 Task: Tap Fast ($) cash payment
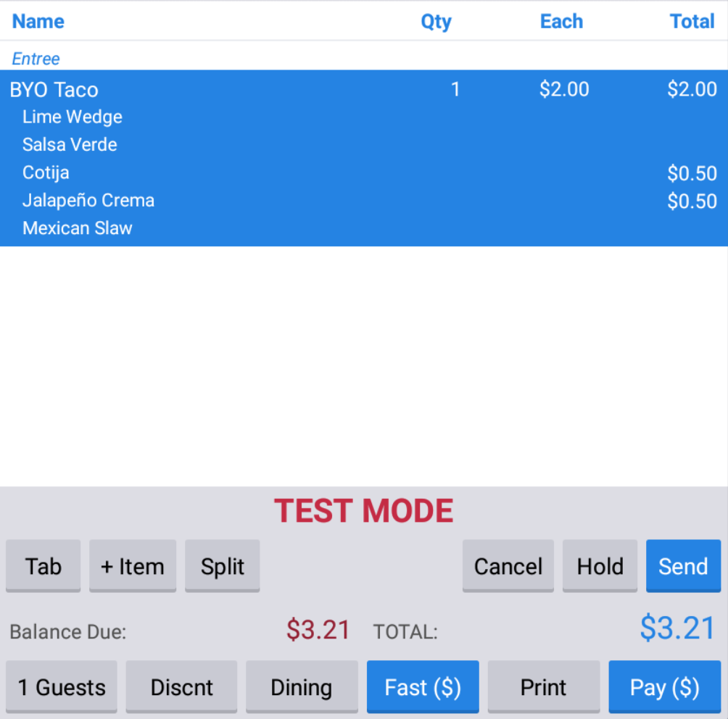tap(423, 687)
